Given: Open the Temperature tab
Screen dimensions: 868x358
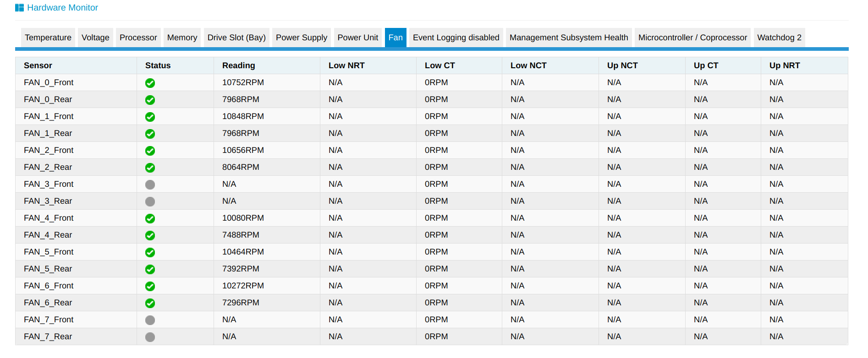Looking at the screenshot, I should coord(48,38).
